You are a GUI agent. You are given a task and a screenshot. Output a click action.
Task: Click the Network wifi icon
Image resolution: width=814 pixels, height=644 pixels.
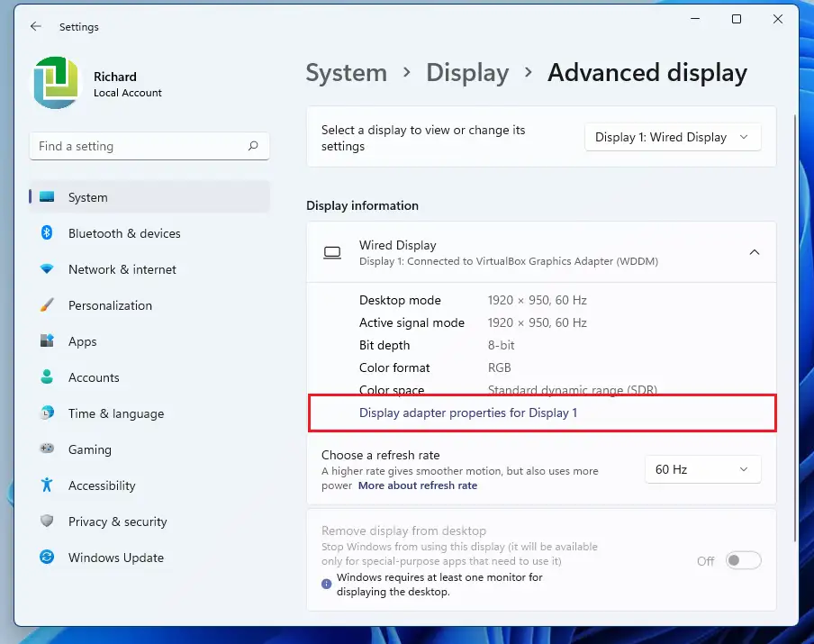47,269
